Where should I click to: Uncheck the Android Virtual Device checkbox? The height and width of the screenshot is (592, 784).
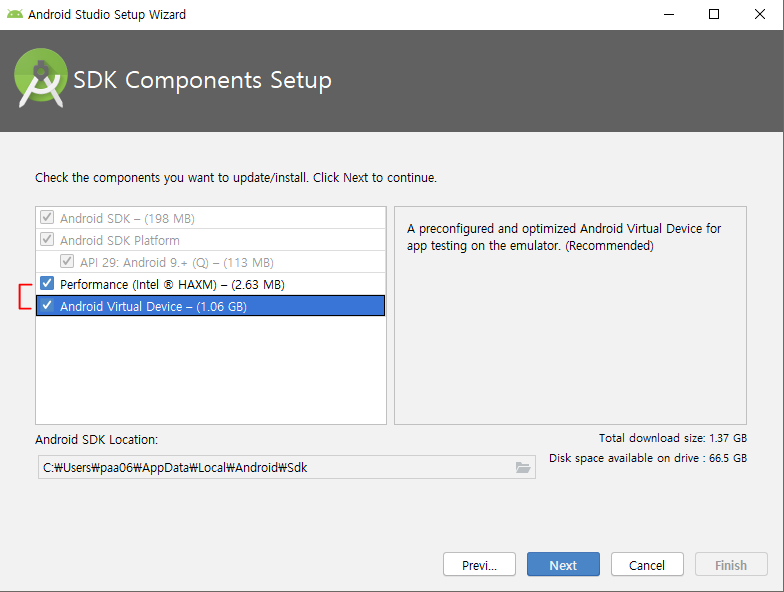pyautogui.click(x=47, y=306)
